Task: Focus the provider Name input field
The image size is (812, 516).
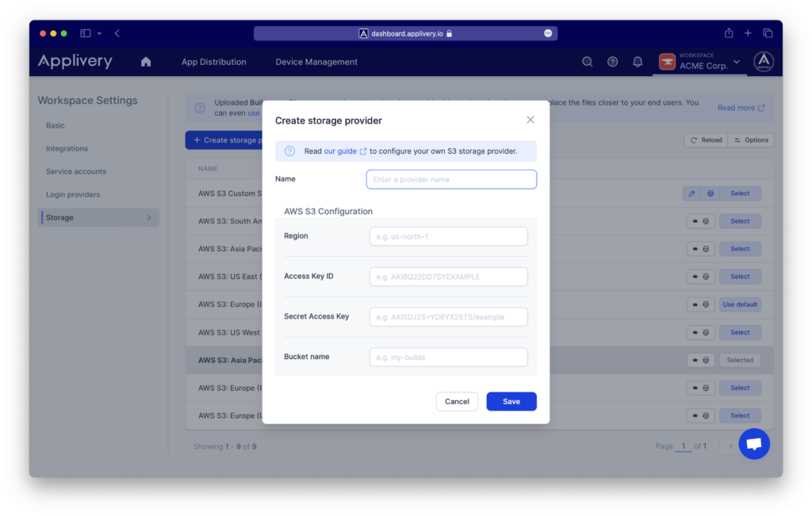Action: (x=451, y=180)
